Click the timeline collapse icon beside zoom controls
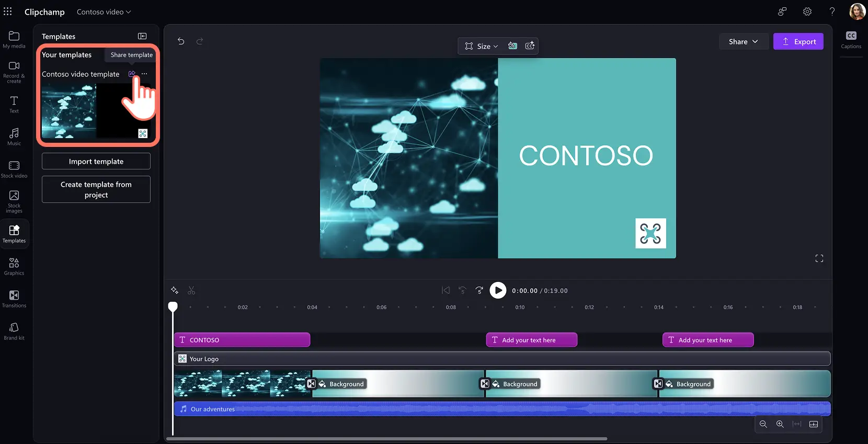 pyautogui.click(x=814, y=424)
